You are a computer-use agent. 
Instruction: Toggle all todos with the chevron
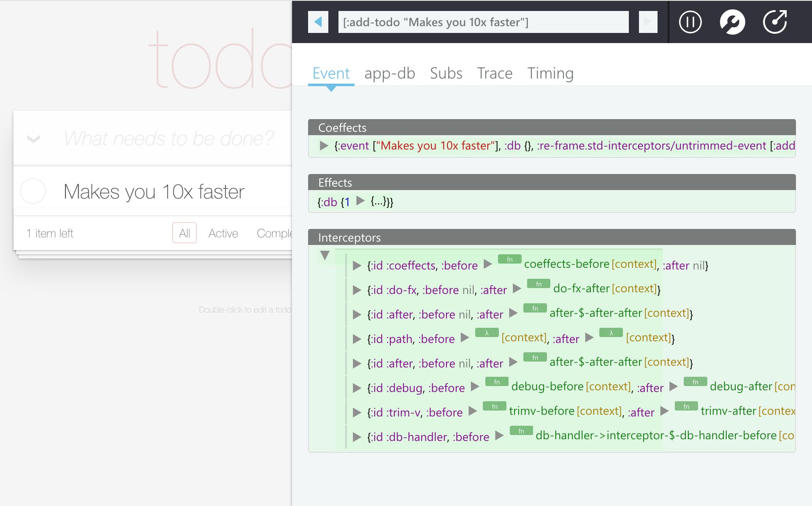point(33,139)
